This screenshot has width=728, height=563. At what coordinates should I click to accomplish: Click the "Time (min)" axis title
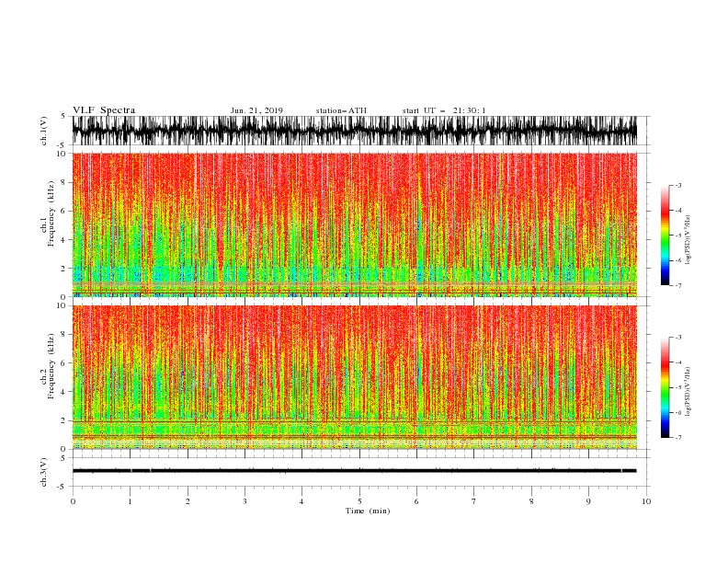click(368, 511)
